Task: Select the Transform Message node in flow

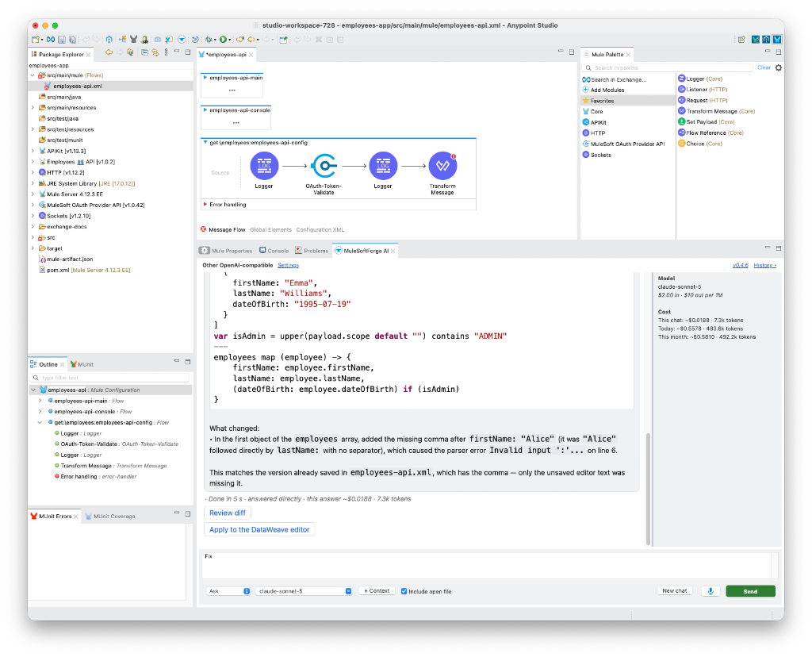Action: 442,166
